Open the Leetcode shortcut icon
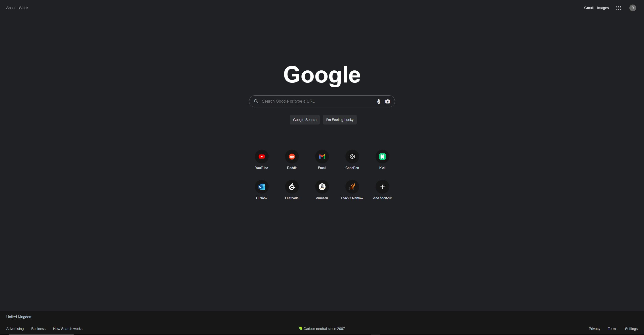 click(292, 187)
